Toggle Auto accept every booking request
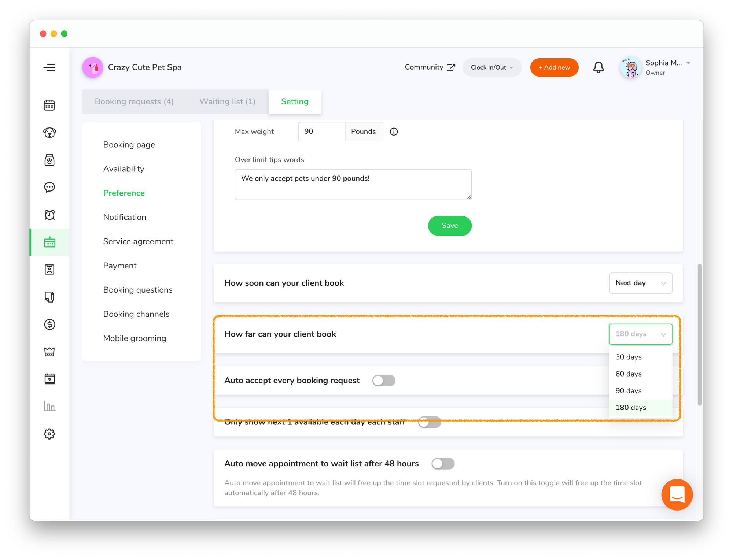Screen dimensions: 733x560 [384, 381]
